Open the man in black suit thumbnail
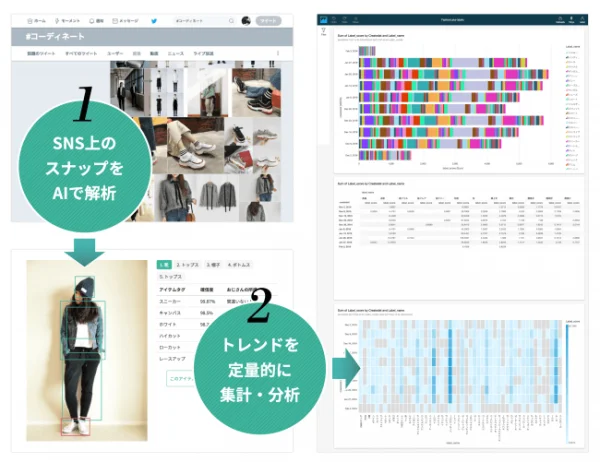Screen dimensions: 600x462 tap(127, 92)
